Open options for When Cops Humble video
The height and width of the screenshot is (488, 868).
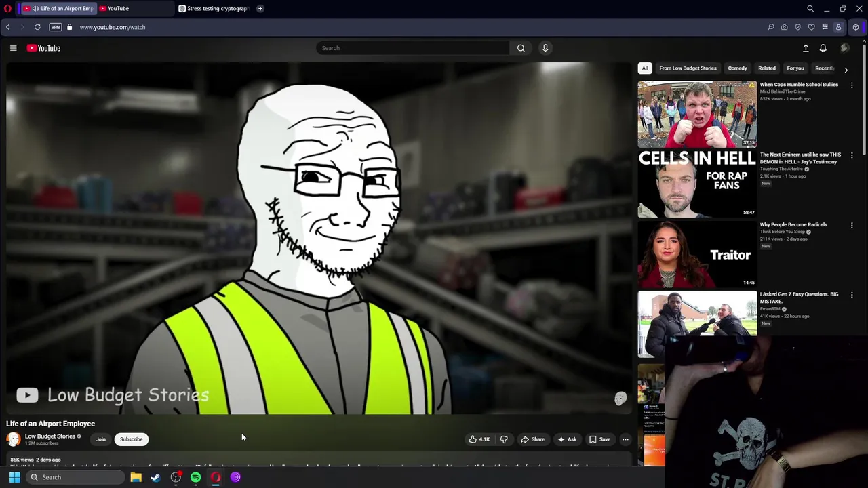[x=852, y=85]
